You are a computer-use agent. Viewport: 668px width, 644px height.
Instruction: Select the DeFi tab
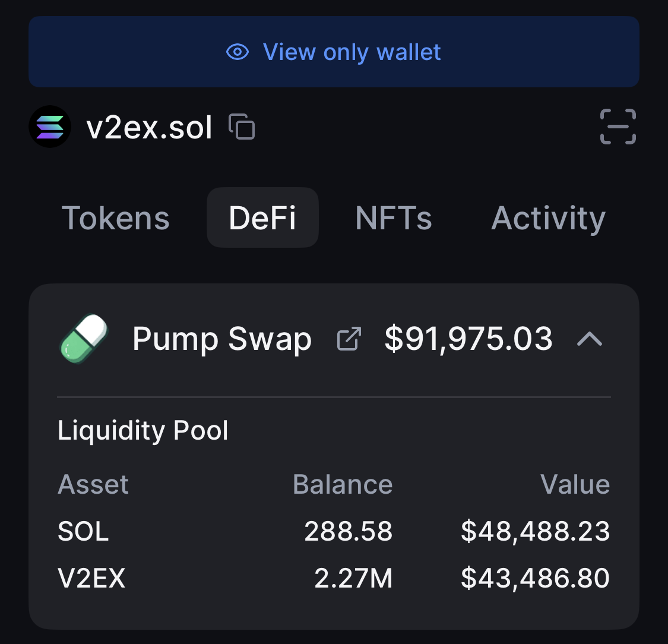click(x=262, y=218)
